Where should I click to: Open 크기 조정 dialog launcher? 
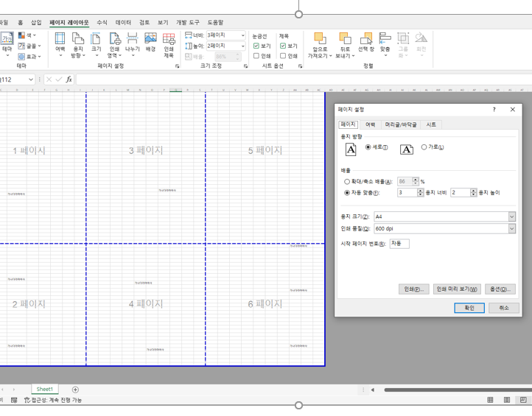pos(245,66)
